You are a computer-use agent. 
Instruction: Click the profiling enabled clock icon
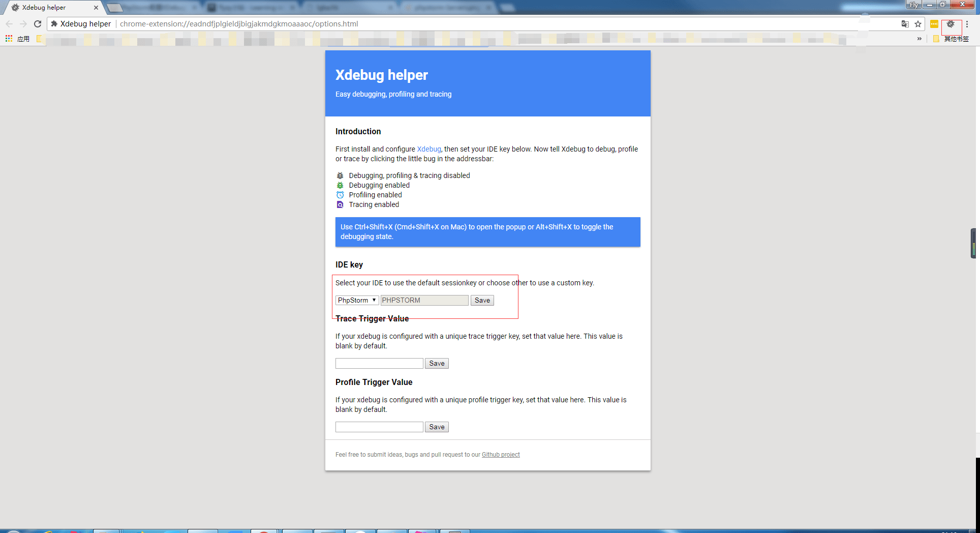click(x=340, y=195)
